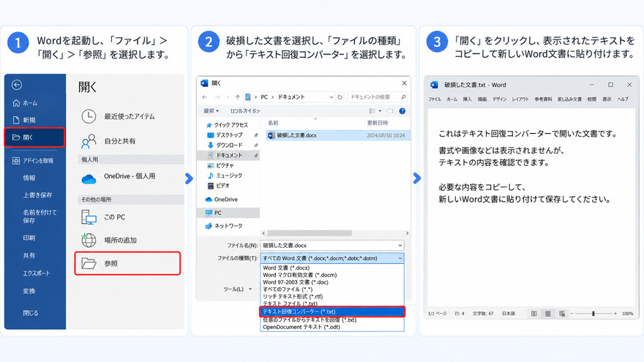
Task: Click the back arrow in Word backstage
Action: tap(17, 85)
